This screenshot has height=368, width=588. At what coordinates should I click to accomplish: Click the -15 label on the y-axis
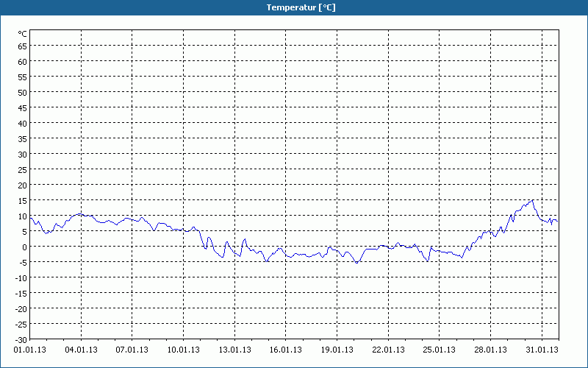pyautogui.click(x=21, y=293)
